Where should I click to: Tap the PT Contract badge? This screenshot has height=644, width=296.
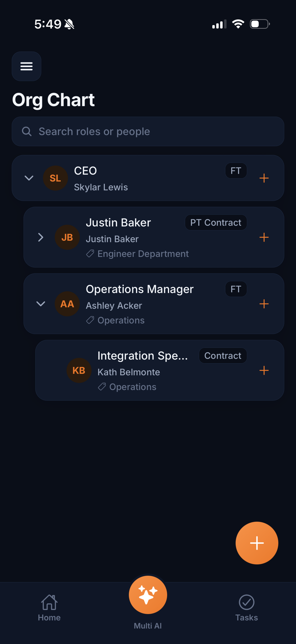[216, 222]
